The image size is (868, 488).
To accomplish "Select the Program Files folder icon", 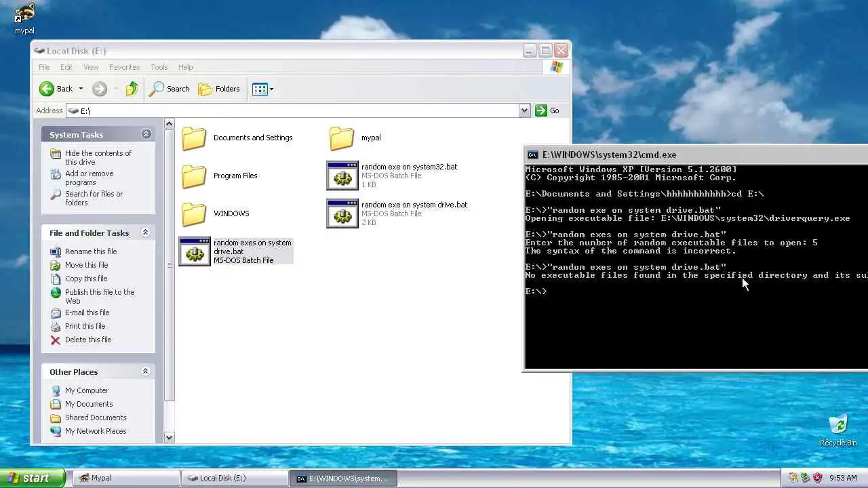I will 194,176.
